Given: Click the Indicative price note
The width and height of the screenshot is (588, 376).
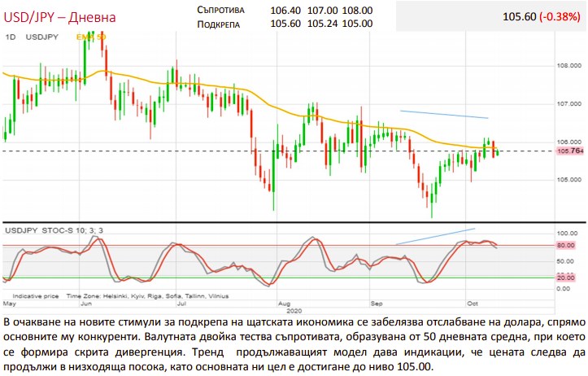Looking at the screenshot, I should 36,296.
